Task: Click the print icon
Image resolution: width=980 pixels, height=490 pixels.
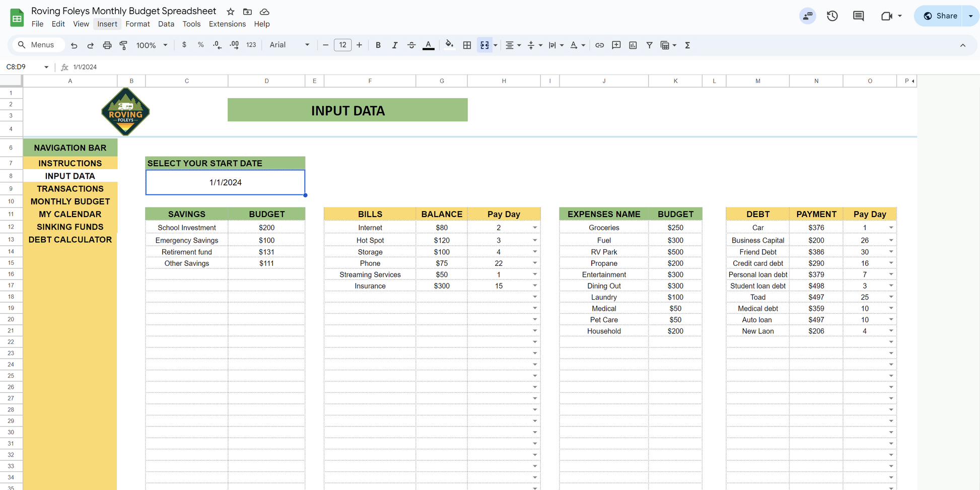Action: coord(107,45)
